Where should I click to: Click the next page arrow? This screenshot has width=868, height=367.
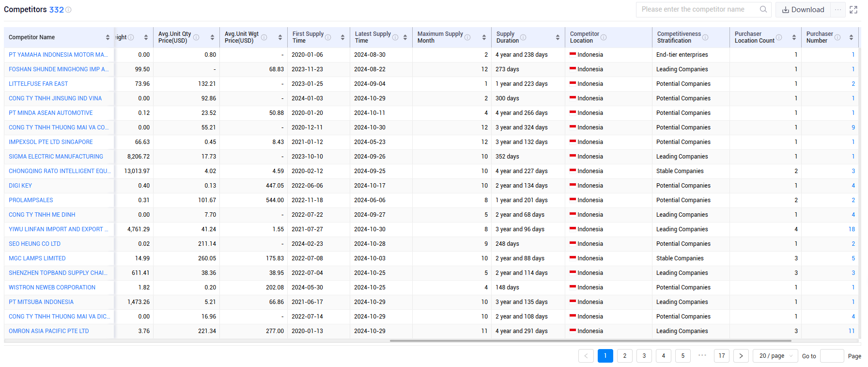click(x=741, y=356)
